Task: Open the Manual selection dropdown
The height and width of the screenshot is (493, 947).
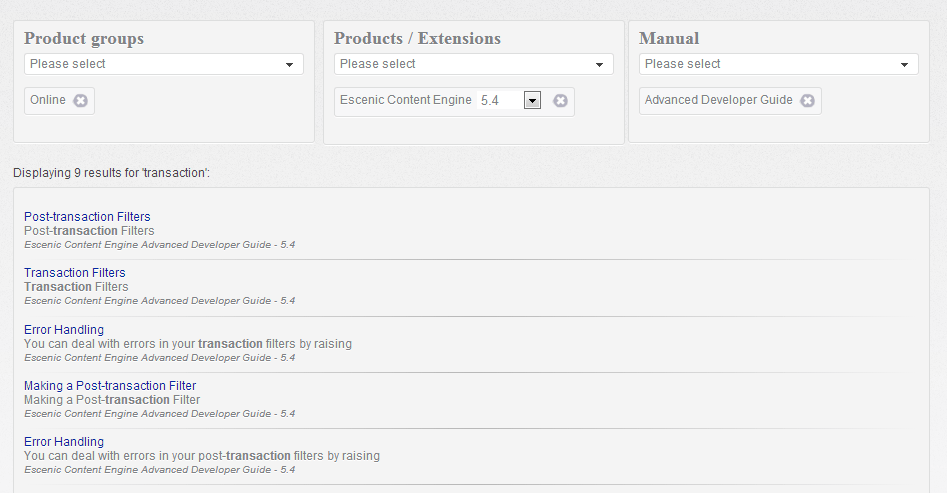Action: point(779,64)
